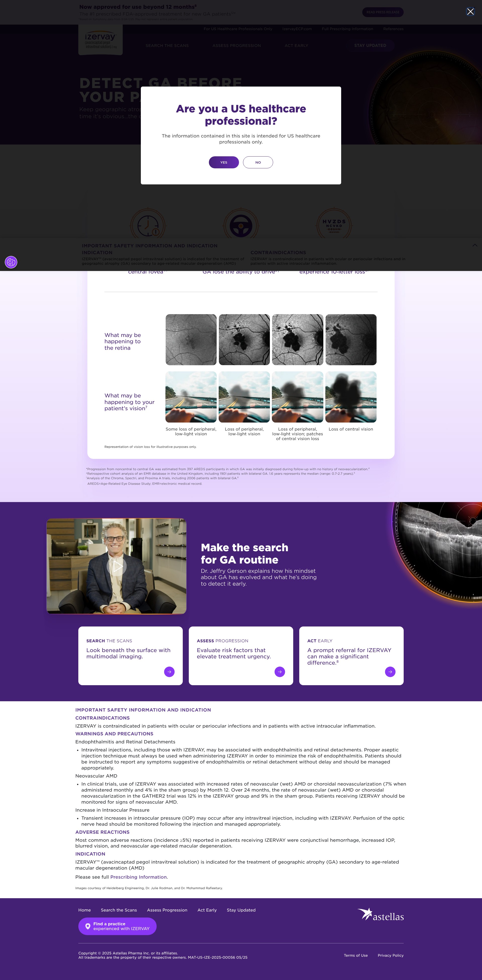
Task: Click Astellas logo in footer
Action: 380,915
